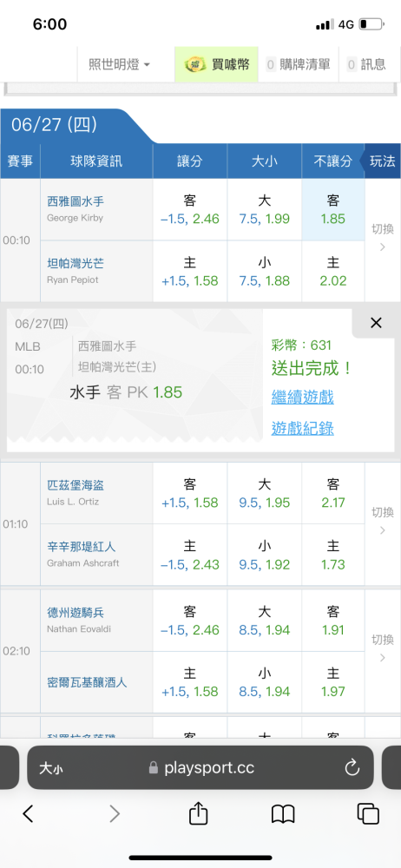Screen dimensions: 401x868
Task: Click the 繼續遊戲 link
Action: (x=302, y=397)
